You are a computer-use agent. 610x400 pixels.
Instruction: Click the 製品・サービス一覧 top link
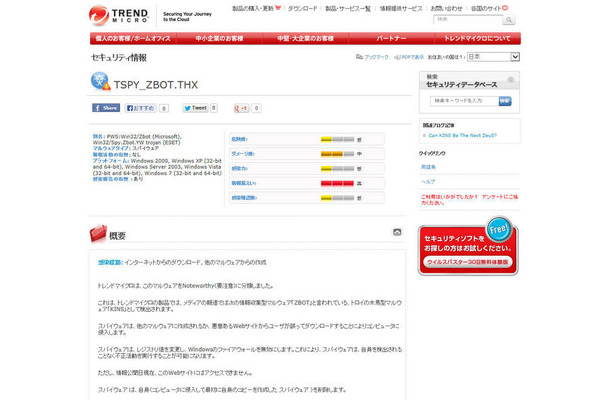(x=348, y=8)
